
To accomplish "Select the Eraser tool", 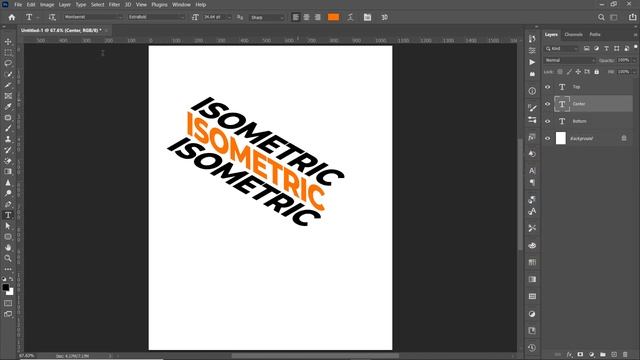I will (x=8, y=161).
